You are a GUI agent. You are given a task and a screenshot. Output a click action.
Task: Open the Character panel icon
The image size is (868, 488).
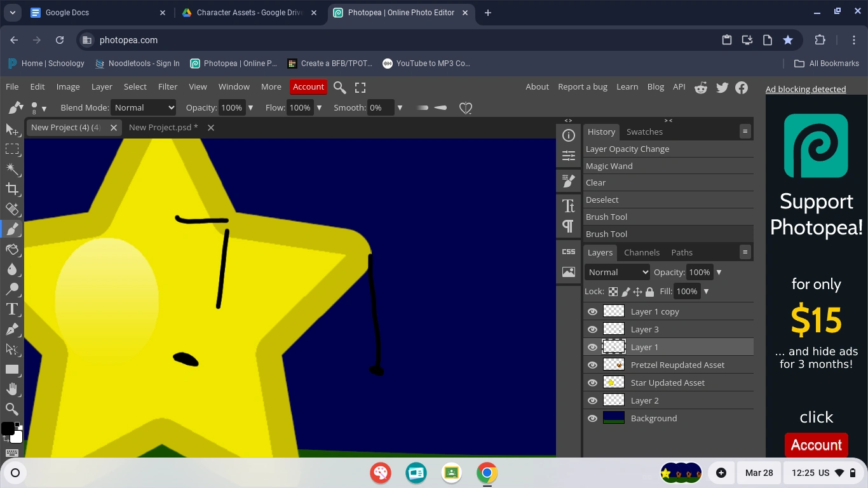coord(569,205)
